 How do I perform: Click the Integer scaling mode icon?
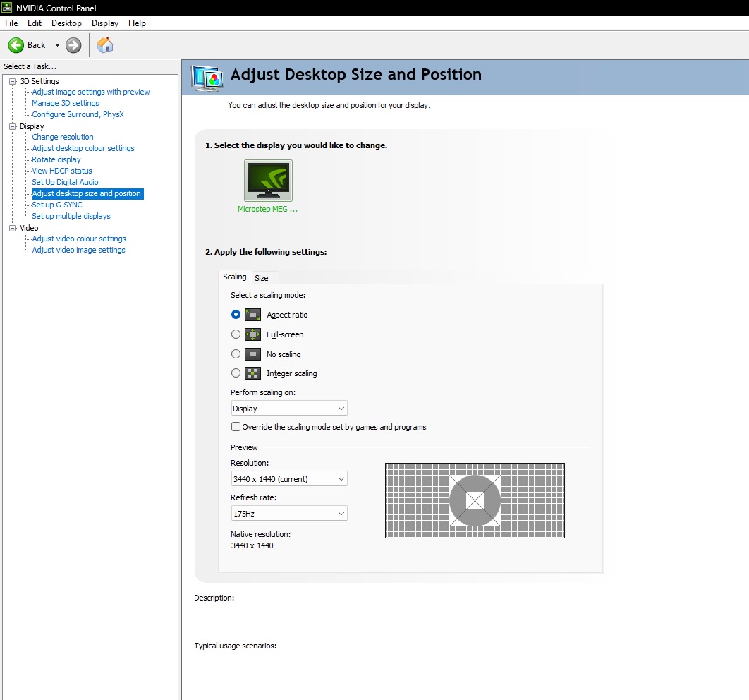[252, 373]
